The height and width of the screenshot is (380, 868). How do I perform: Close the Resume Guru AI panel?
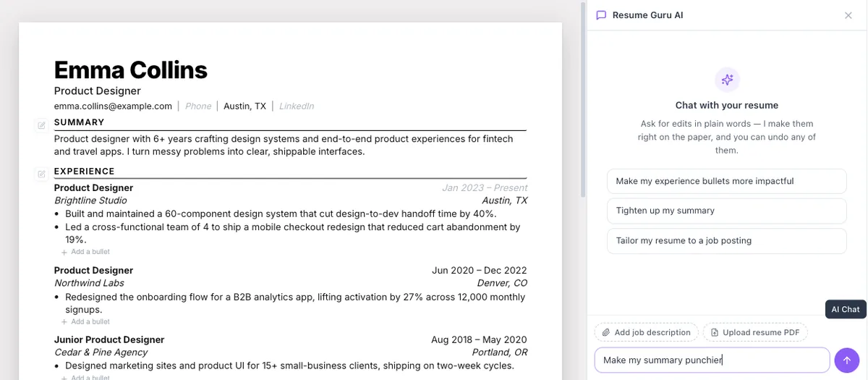pos(848,15)
